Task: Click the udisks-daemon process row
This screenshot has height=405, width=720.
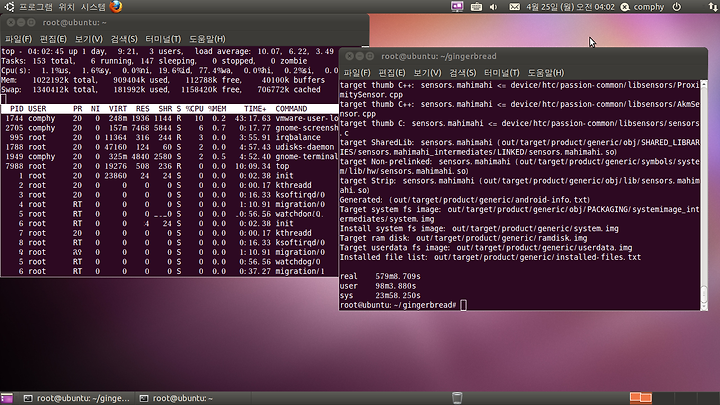Action: tap(169, 147)
